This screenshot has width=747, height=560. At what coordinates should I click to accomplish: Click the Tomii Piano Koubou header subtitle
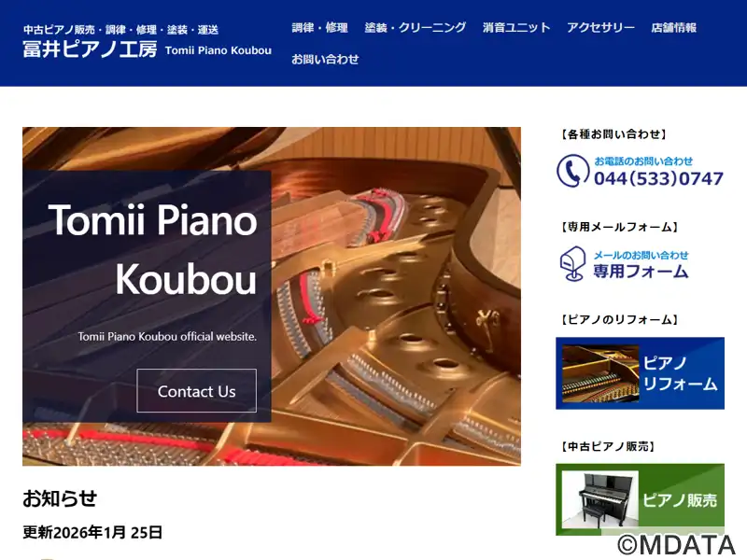point(218,50)
